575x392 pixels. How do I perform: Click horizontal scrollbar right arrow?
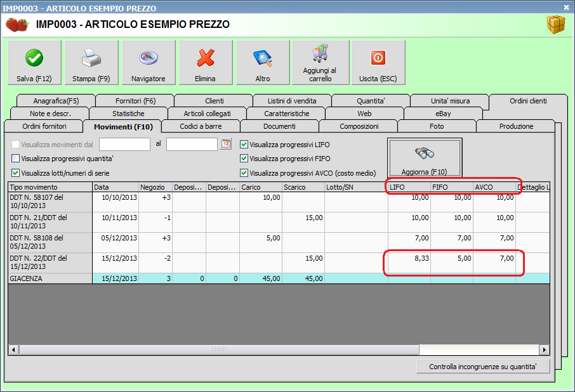tap(544, 350)
